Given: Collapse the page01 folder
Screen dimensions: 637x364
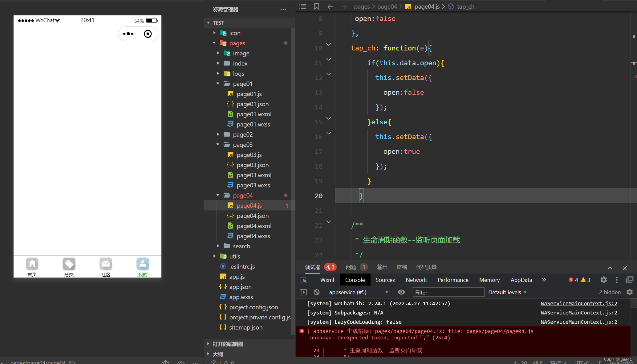Looking at the screenshot, I should click(218, 84).
